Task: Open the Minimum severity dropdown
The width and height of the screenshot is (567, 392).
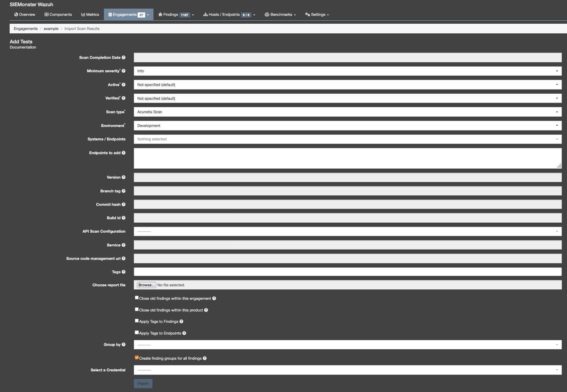Action: pyautogui.click(x=347, y=71)
